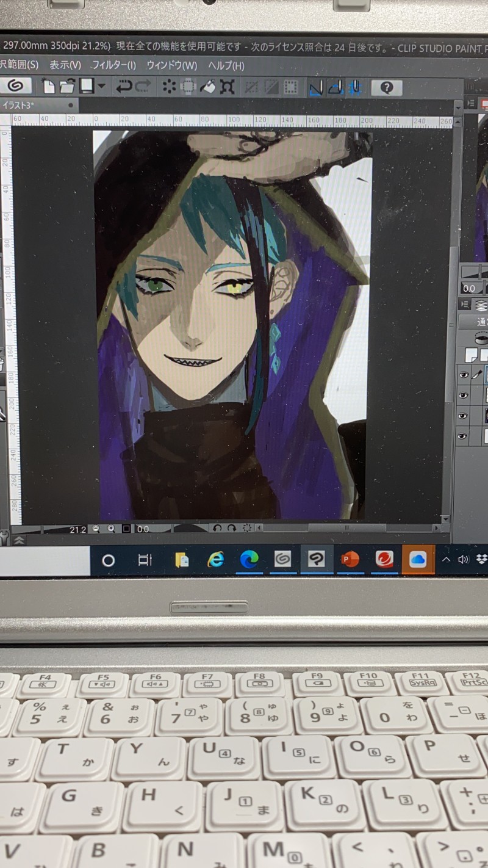Image resolution: width=488 pixels, height=868 pixels.
Task: Open the ウィンドウ(W) menu
Action: point(171,65)
